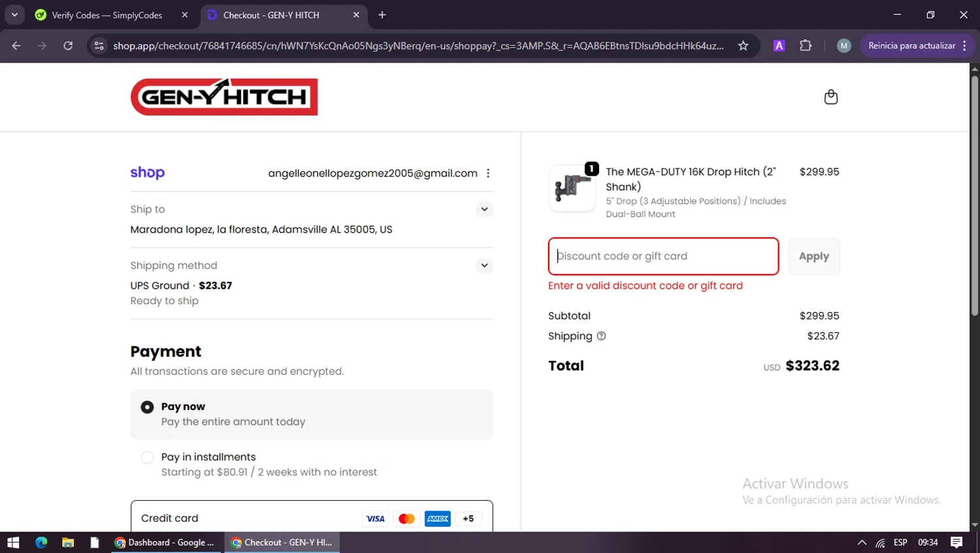Show +5 more card types
Screen dimensions: 980x553
pyautogui.click(x=468, y=518)
